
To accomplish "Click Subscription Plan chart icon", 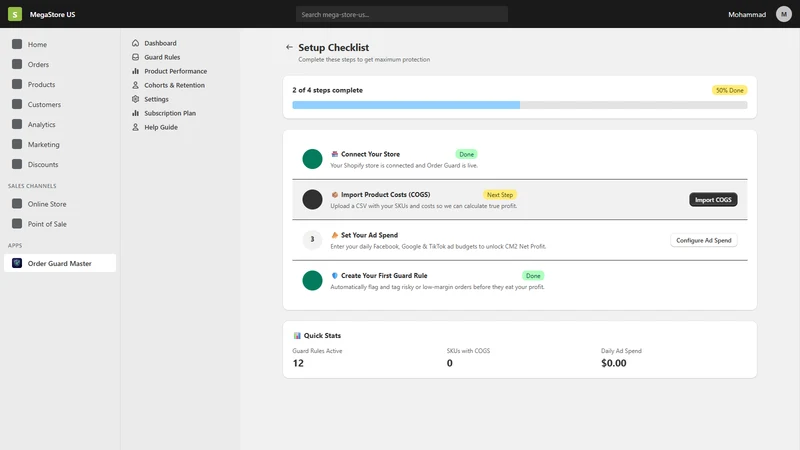I will point(135,113).
